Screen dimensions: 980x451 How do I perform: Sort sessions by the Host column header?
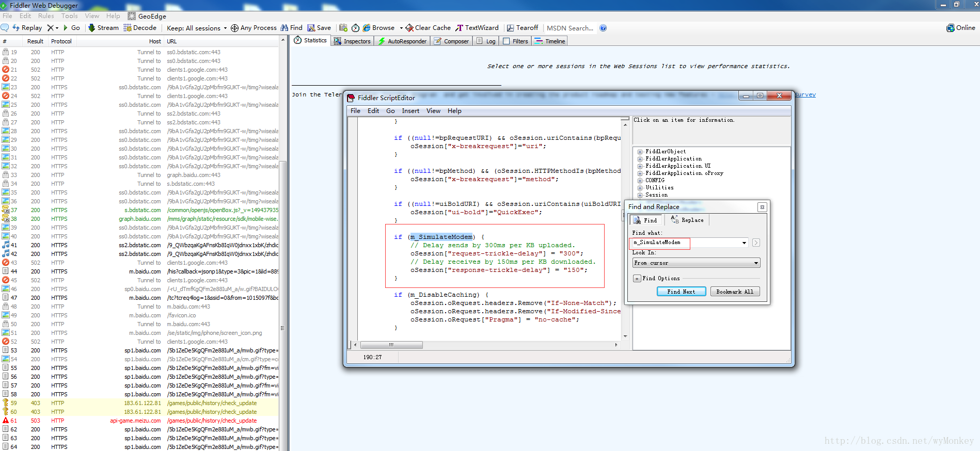[x=155, y=41]
